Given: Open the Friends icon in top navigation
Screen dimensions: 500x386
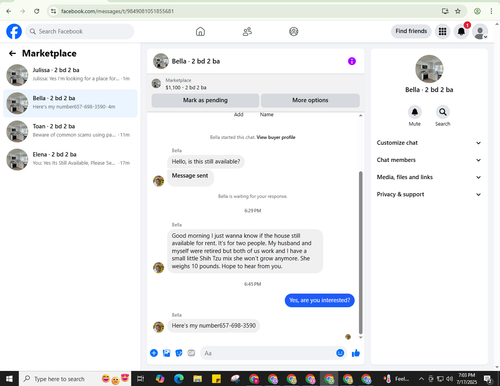Looking at the screenshot, I should (247, 31).
